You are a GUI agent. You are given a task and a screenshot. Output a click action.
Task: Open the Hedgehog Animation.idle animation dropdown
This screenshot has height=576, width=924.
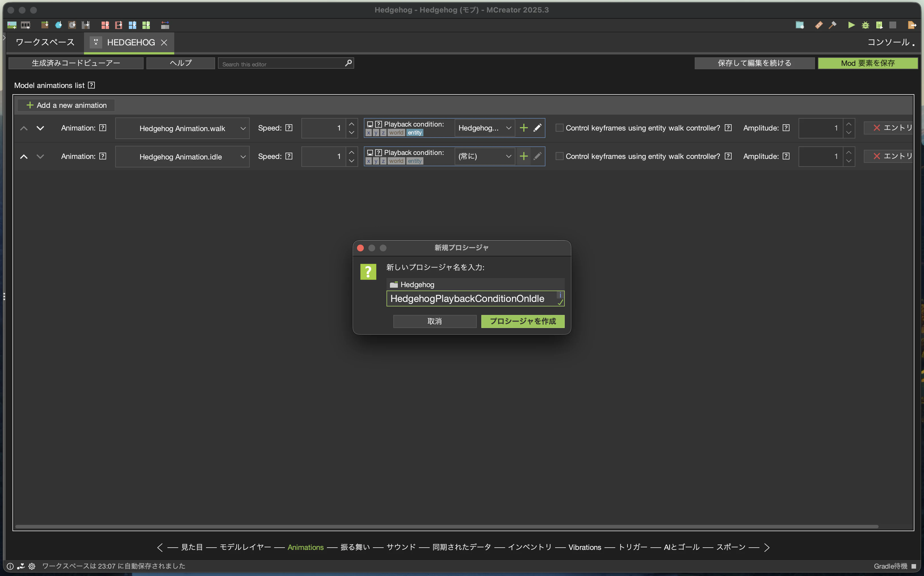182,157
